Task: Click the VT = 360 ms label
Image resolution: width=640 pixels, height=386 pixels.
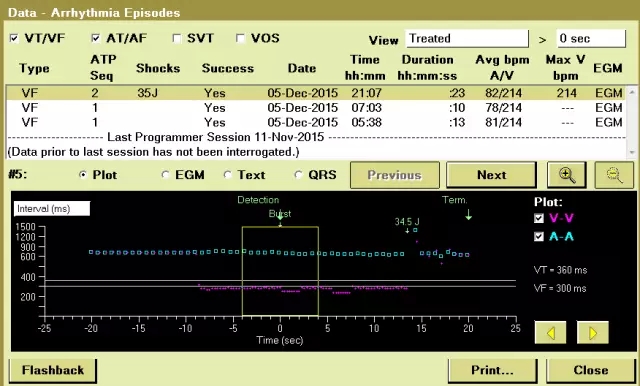Action: (560, 270)
